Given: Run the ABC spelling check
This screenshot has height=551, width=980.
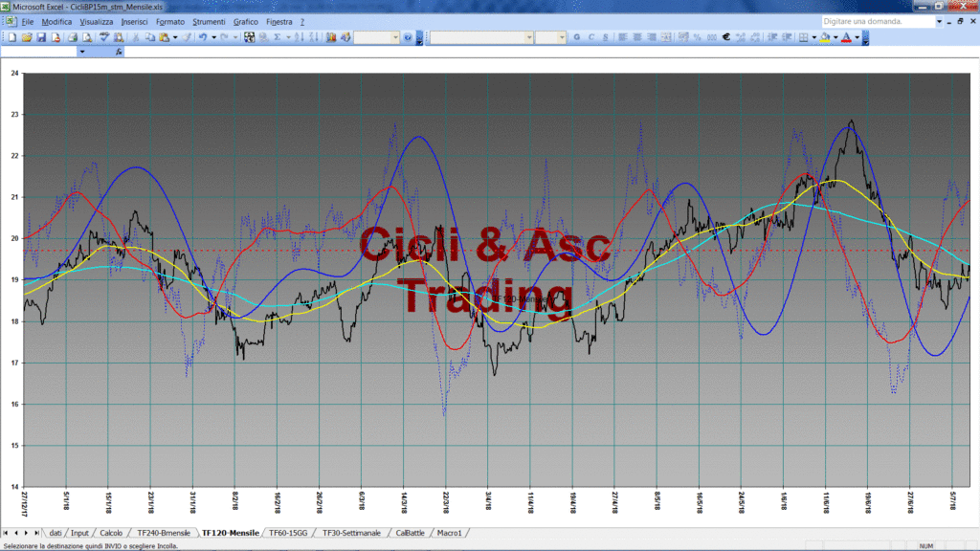Looking at the screenshot, I should point(103,37).
